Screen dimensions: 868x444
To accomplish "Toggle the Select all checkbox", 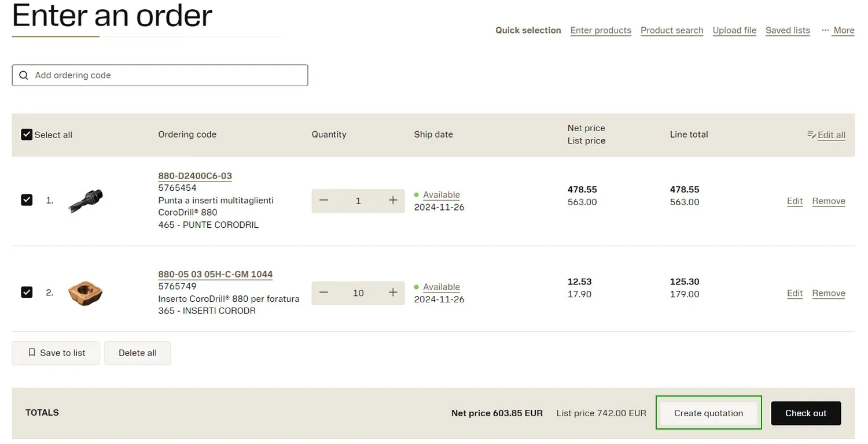I will click(x=27, y=135).
